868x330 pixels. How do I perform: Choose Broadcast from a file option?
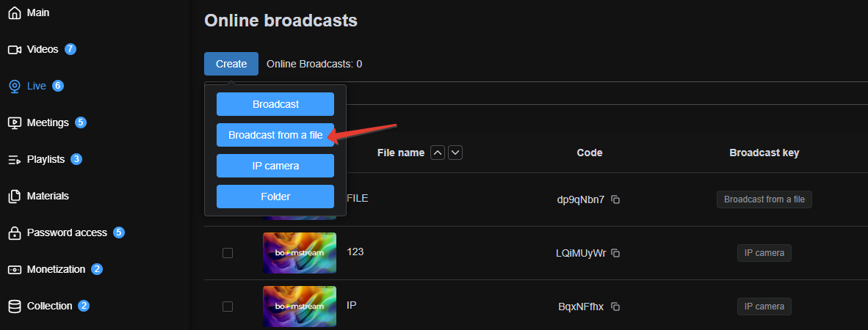click(275, 135)
